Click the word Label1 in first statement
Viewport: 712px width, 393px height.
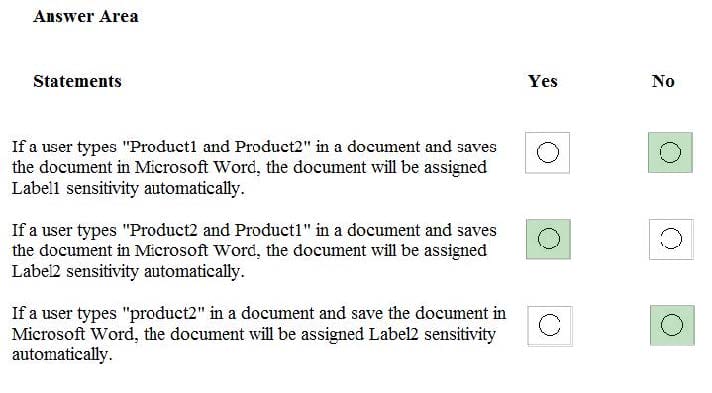point(36,188)
